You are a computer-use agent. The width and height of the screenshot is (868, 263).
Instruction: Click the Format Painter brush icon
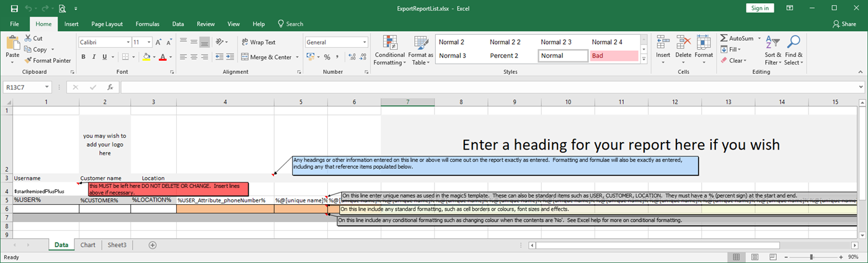tap(29, 61)
